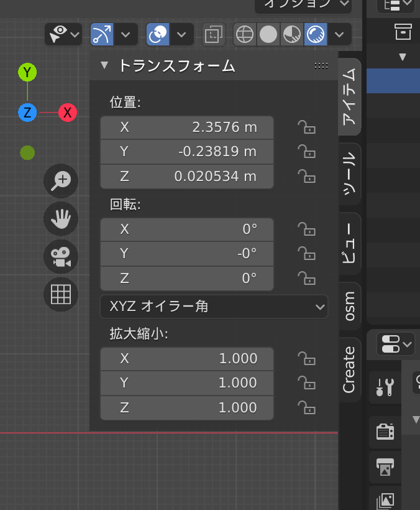Click the rotation X field 0°

coord(187,229)
